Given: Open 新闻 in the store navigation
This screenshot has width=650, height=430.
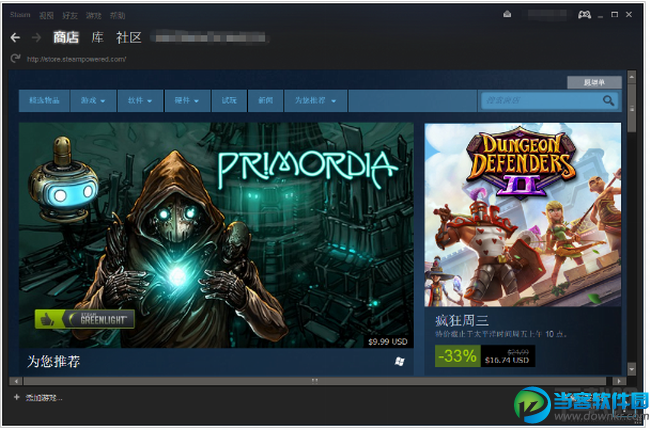Looking at the screenshot, I should coord(265,101).
